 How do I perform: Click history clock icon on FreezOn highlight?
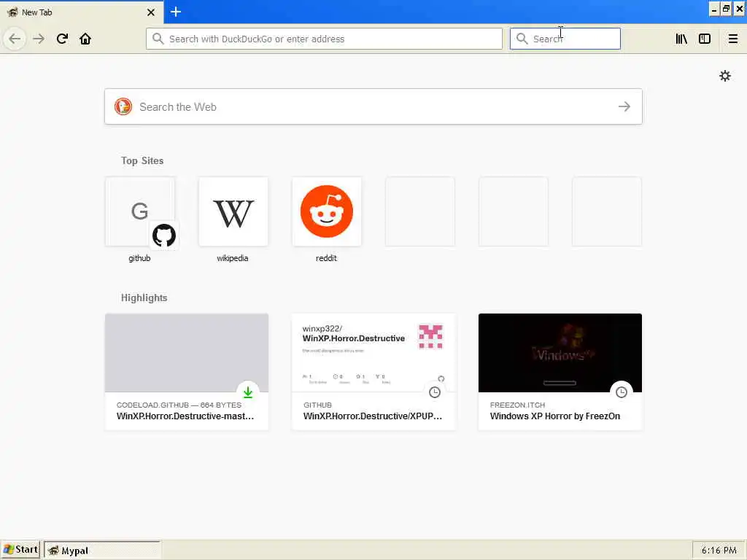click(x=622, y=392)
